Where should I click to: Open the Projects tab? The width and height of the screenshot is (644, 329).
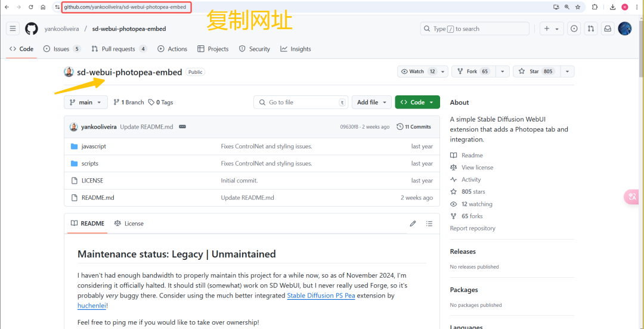(x=213, y=49)
